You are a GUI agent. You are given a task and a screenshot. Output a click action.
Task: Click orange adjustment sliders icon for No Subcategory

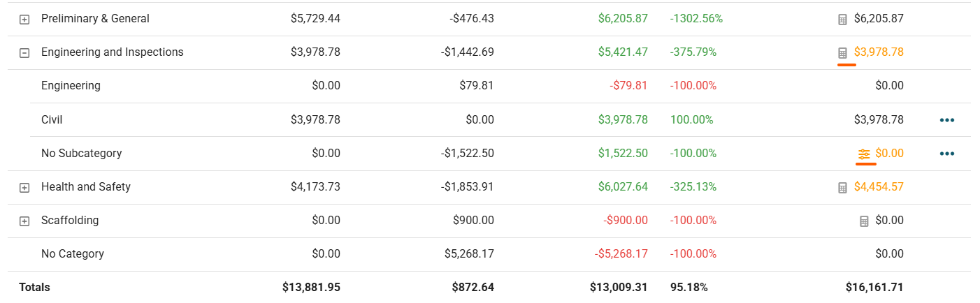(x=864, y=154)
